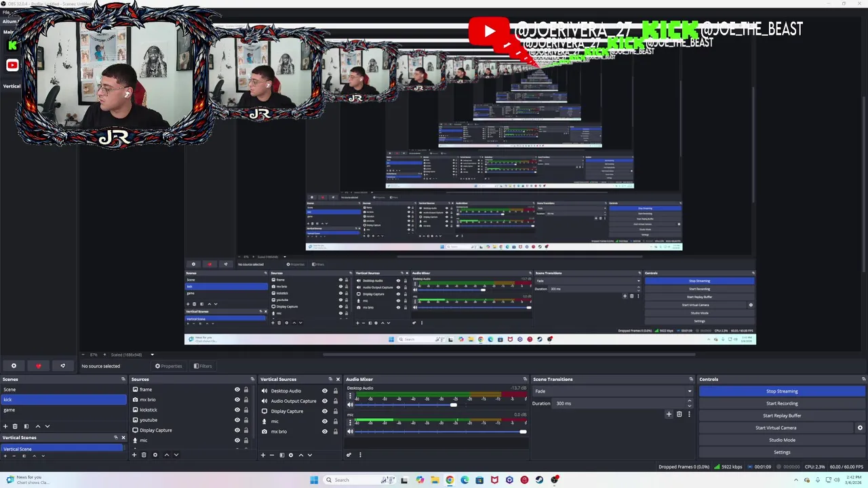Viewport: 868px width, 488px height.
Task: Toggle visibility of kickstick source
Action: pos(237,410)
